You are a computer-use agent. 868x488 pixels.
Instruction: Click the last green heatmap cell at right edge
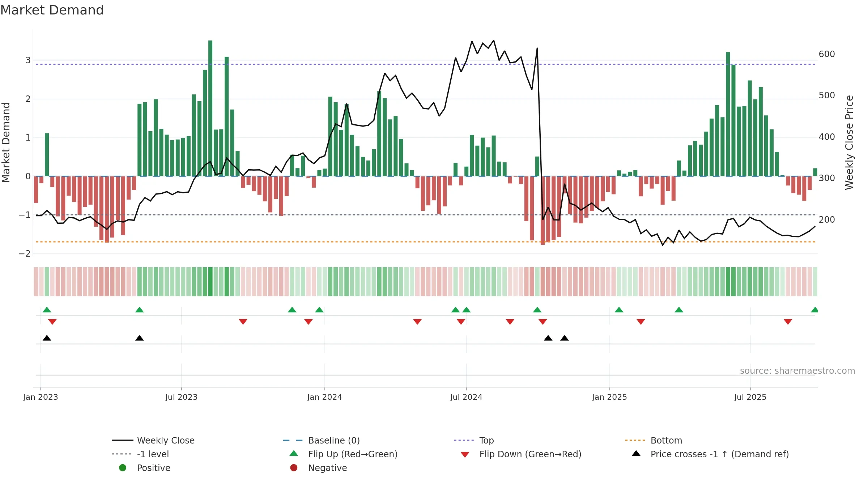click(x=815, y=282)
